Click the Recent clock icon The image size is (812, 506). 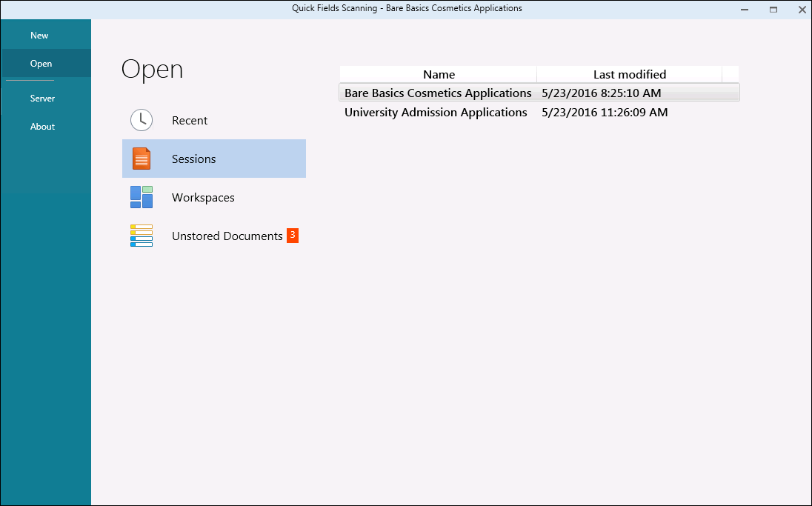pos(142,120)
